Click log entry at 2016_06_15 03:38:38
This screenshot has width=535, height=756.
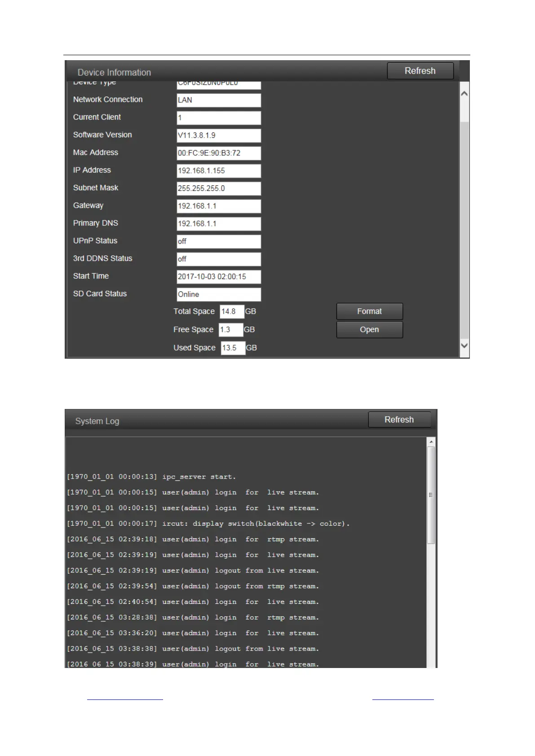tap(193, 649)
